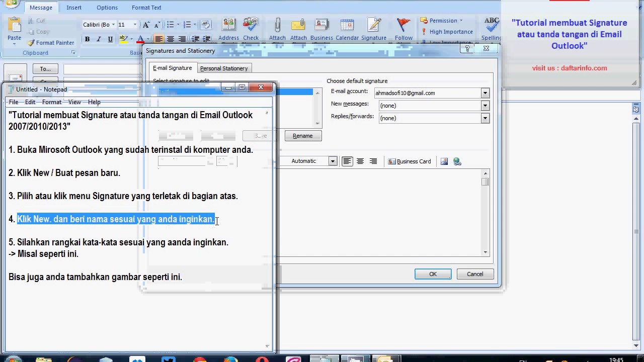This screenshot has height=362, width=644.
Task: Center text in signature editor
Action: pos(360,161)
